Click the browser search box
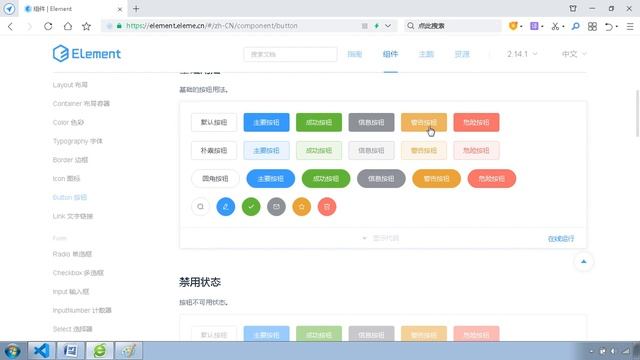640x360 pixels. point(452,26)
